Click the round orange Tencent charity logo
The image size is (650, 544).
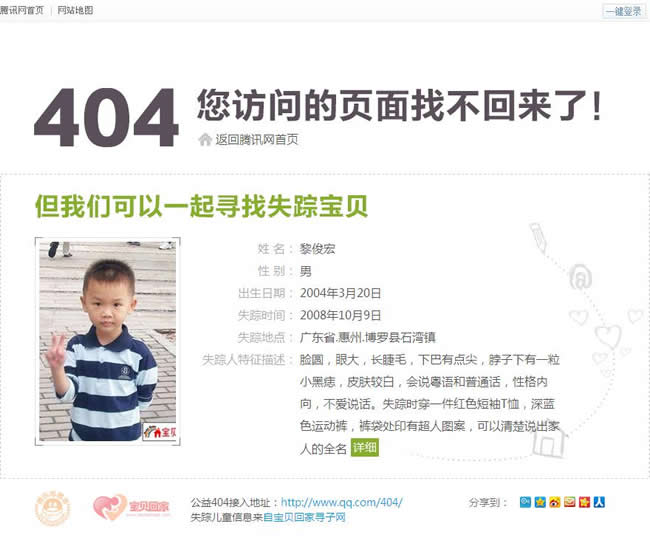(53, 508)
